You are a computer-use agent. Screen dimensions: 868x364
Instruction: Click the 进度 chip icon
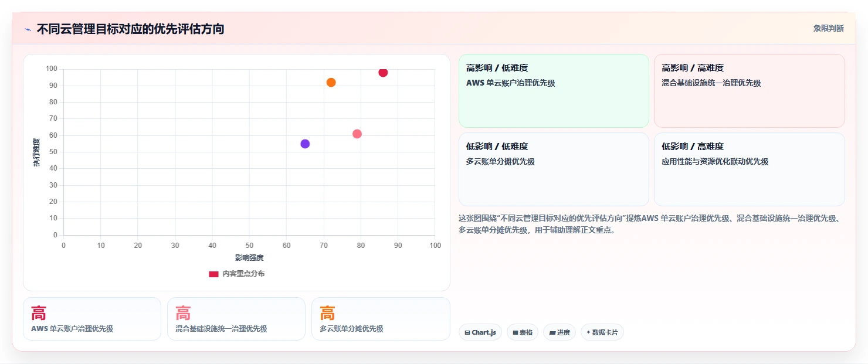click(552, 332)
